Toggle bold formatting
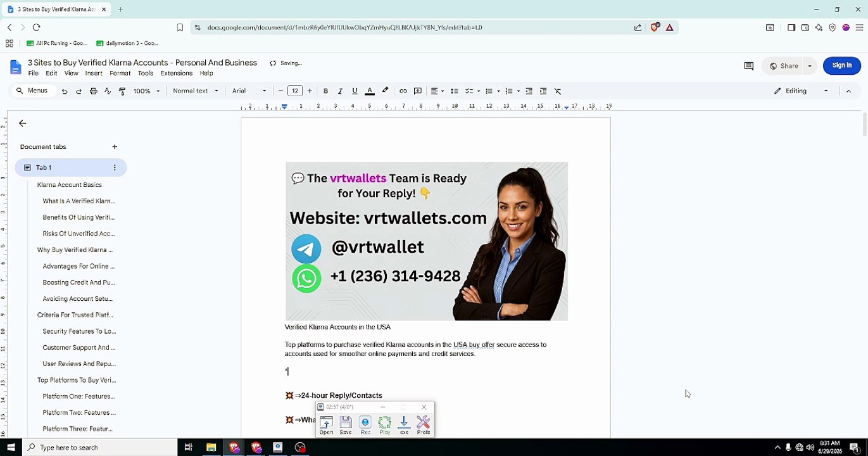The height and width of the screenshot is (456, 868). pyautogui.click(x=325, y=91)
